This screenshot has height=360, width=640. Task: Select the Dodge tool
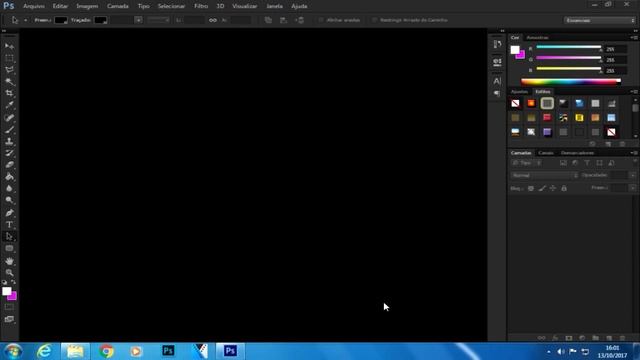point(9,200)
